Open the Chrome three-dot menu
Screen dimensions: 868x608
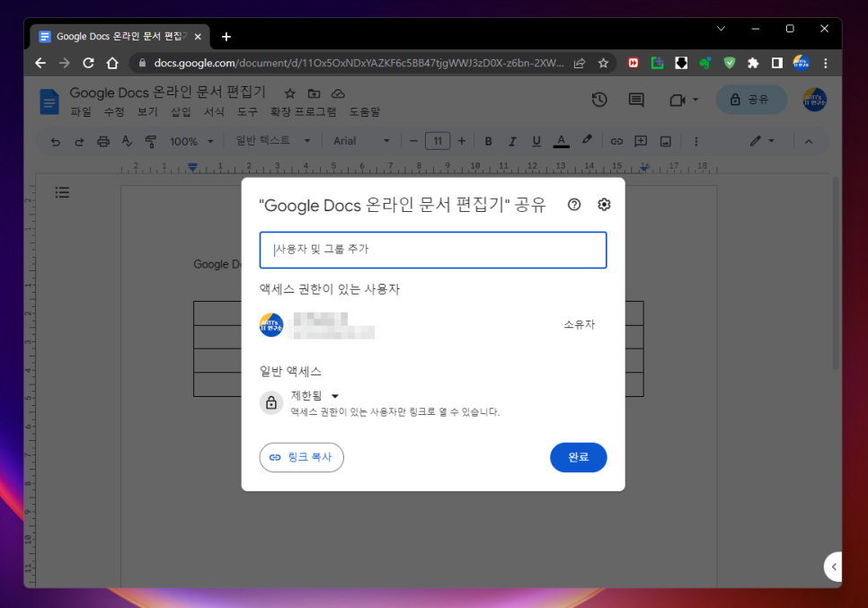[x=826, y=63]
